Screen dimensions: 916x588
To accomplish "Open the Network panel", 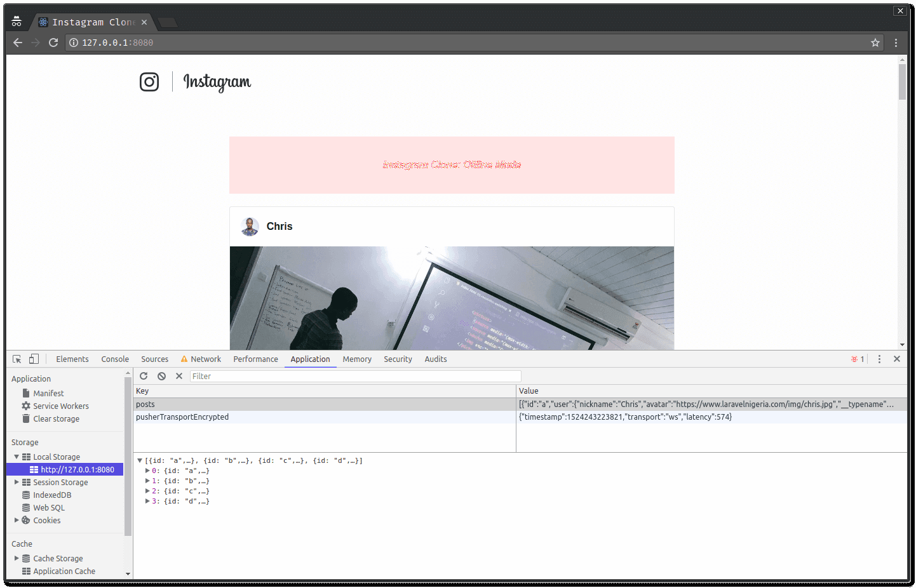I will (206, 359).
